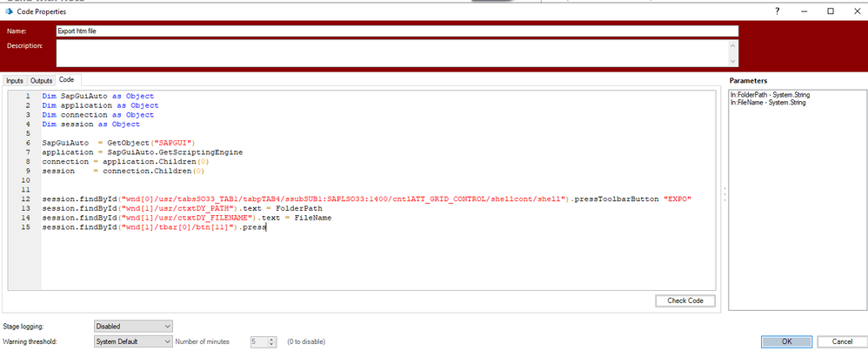Click Description scrollbar up arrow
This screenshot has width=868, height=351.
coord(734,44)
